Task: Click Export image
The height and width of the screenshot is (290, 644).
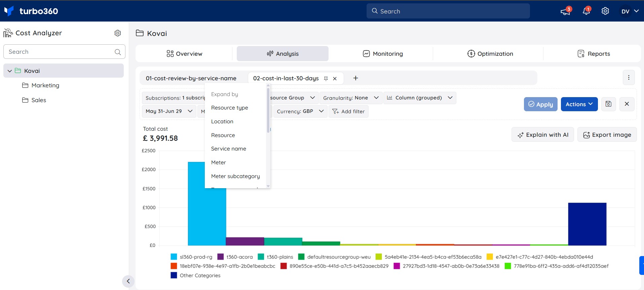Action: (607, 135)
